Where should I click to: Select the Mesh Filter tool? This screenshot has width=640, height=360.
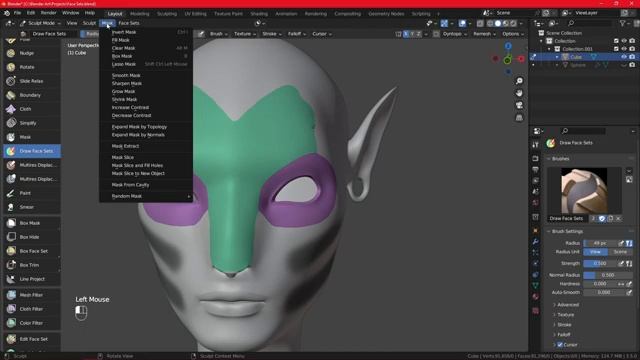[32, 295]
